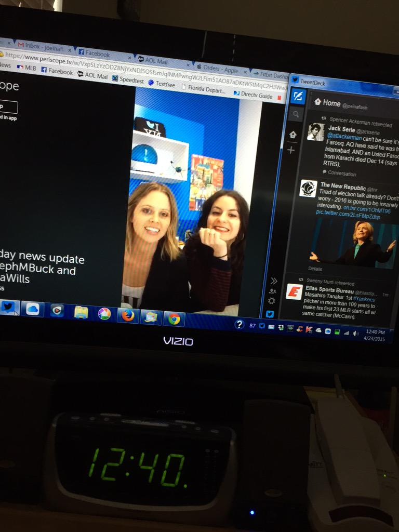Open the network signal tray icon
The width and height of the screenshot is (399, 532).
click(x=346, y=333)
